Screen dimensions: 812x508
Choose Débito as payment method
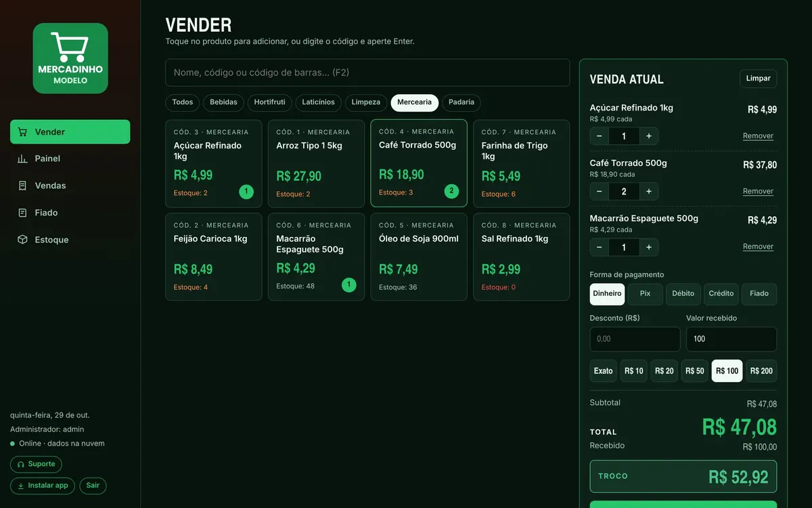[683, 294]
